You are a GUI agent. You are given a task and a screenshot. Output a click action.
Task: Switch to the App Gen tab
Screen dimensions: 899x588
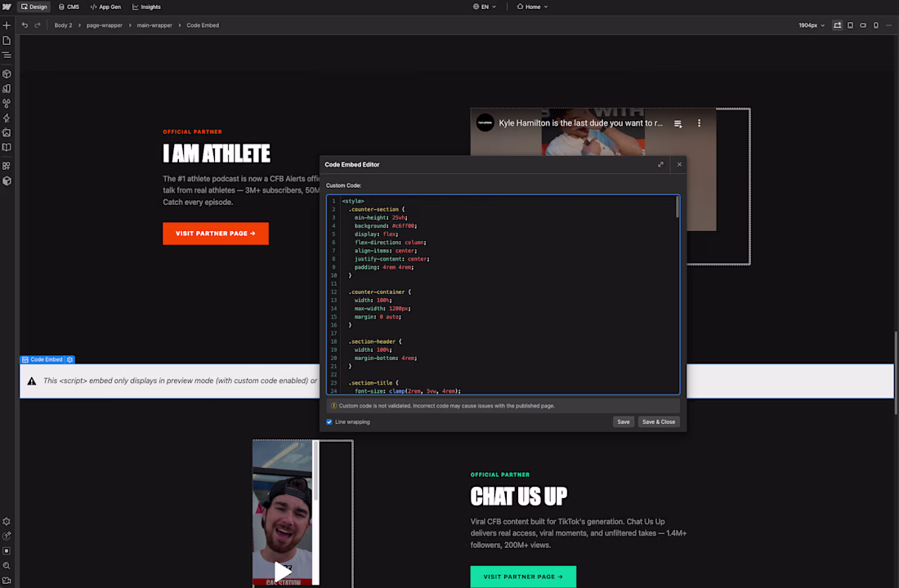pos(105,7)
